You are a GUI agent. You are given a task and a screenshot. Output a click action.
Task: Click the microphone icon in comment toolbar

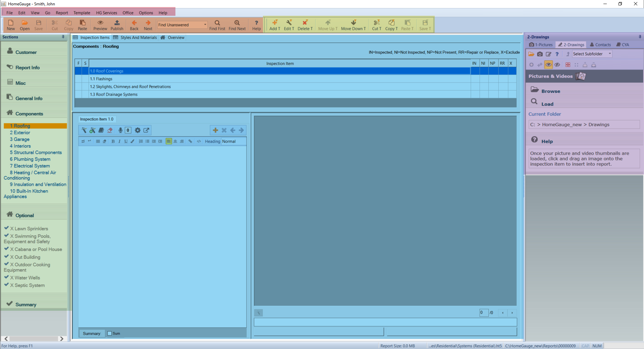coord(120,130)
